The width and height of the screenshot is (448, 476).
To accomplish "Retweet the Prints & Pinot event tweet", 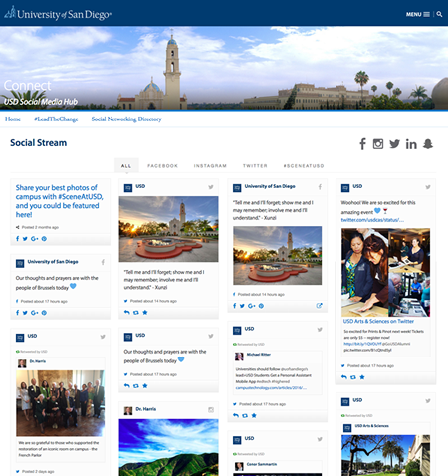I will (x=353, y=377).
